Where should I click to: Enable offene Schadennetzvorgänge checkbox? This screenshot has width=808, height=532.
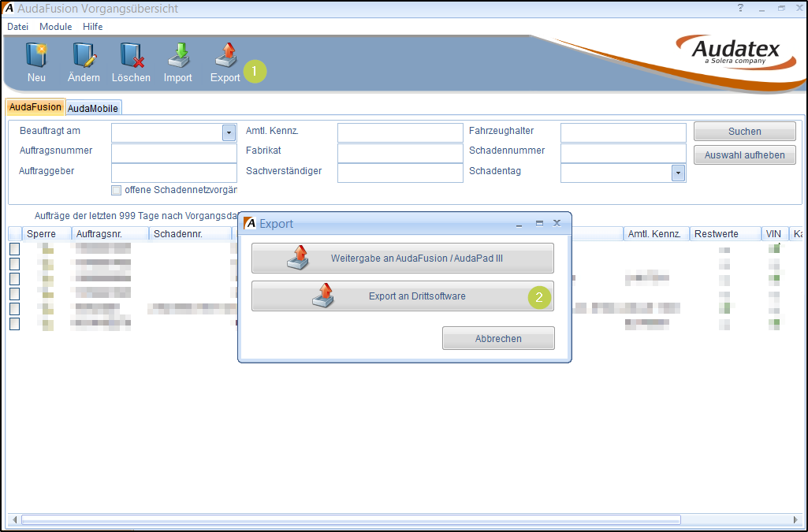point(117,190)
